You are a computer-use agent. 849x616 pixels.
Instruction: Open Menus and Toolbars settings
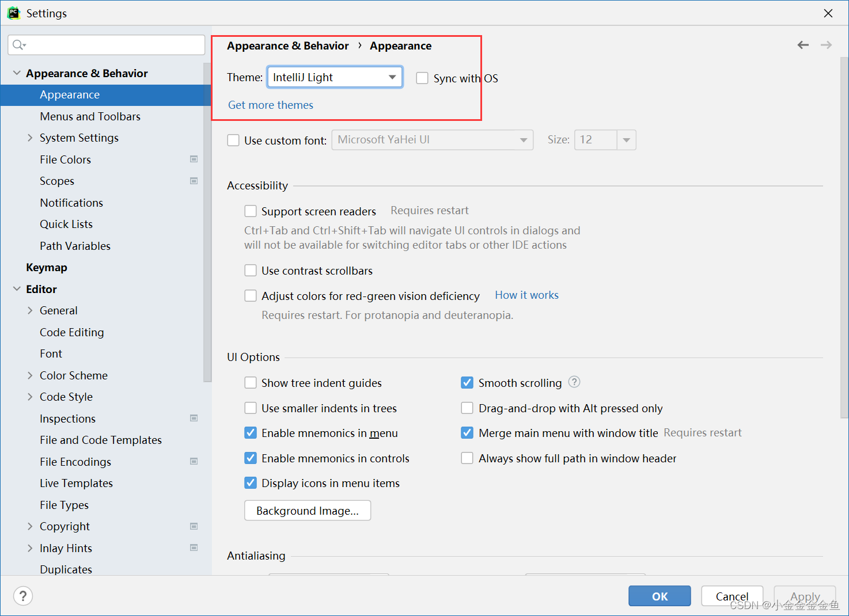click(90, 116)
